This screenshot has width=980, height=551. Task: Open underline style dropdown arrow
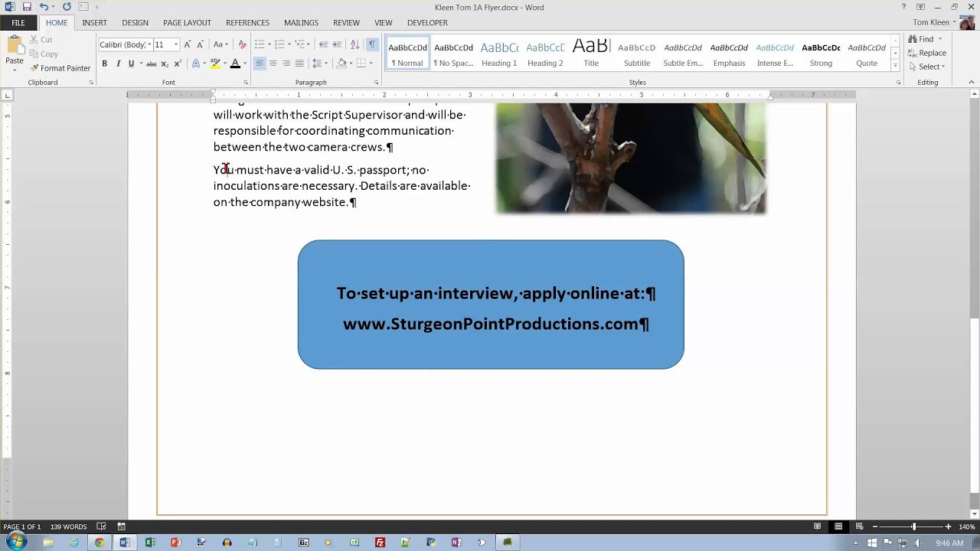pyautogui.click(x=139, y=64)
